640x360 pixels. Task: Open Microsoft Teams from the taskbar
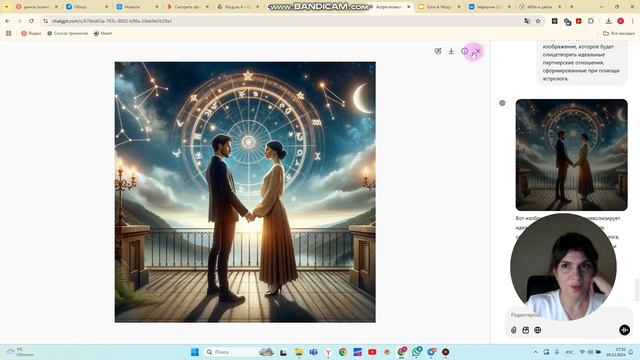(x=313, y=352)
